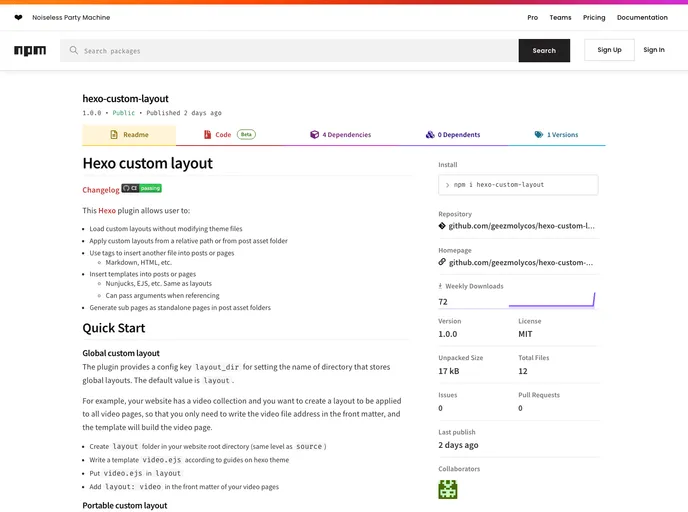
Task: Click the magnifier icon in search box
Action: coord(74,51)
